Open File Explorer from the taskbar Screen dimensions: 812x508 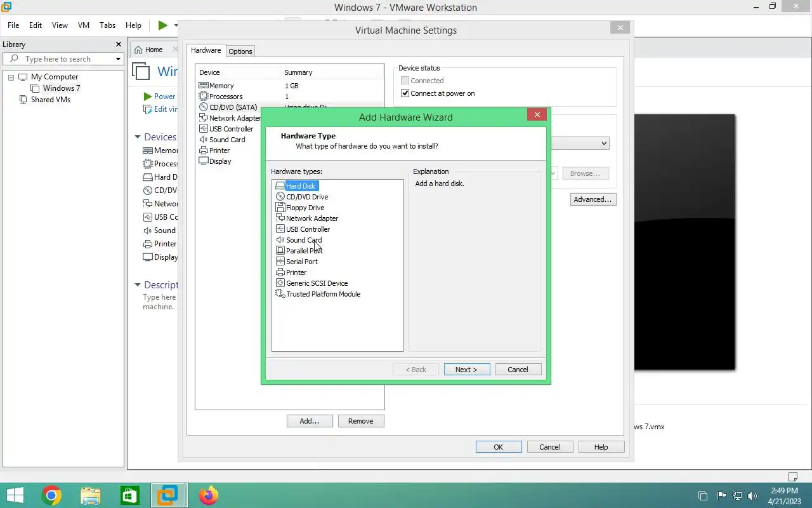pyautogui.click(x=91, y=495)
